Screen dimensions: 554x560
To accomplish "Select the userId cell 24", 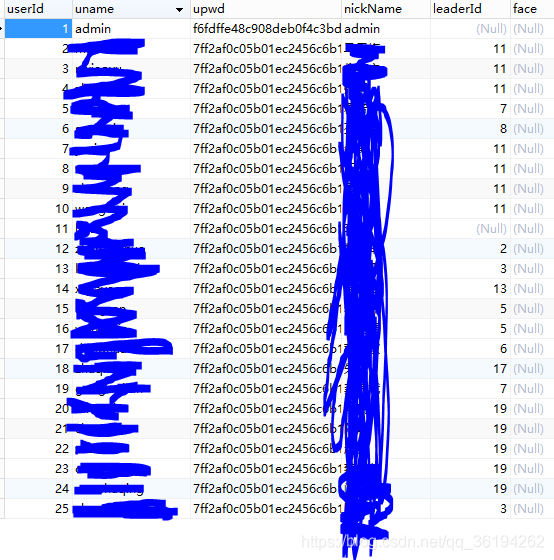I will pos(38,489).
